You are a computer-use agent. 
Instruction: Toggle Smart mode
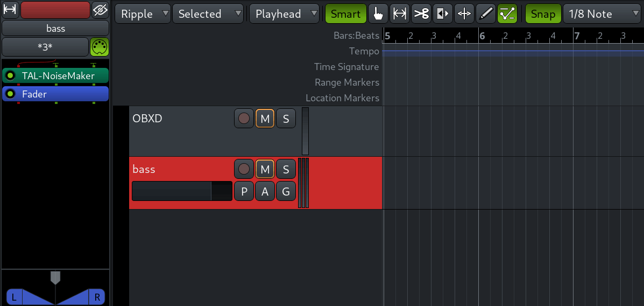pos(345,14)
